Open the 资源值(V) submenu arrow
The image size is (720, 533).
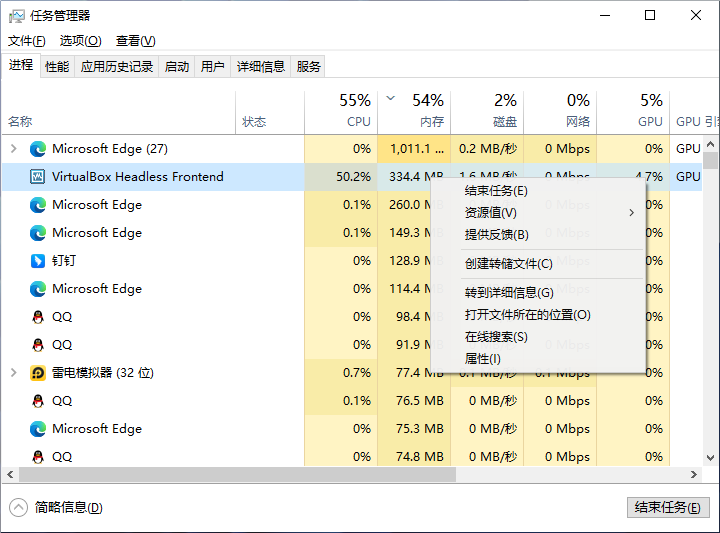[632, 213]
